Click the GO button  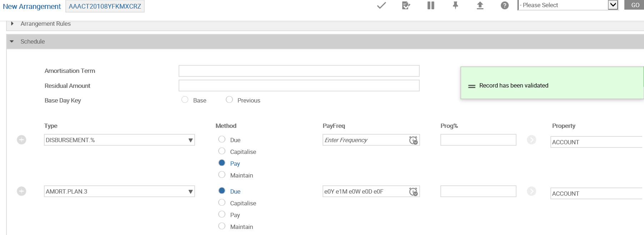tap(635, 5)
